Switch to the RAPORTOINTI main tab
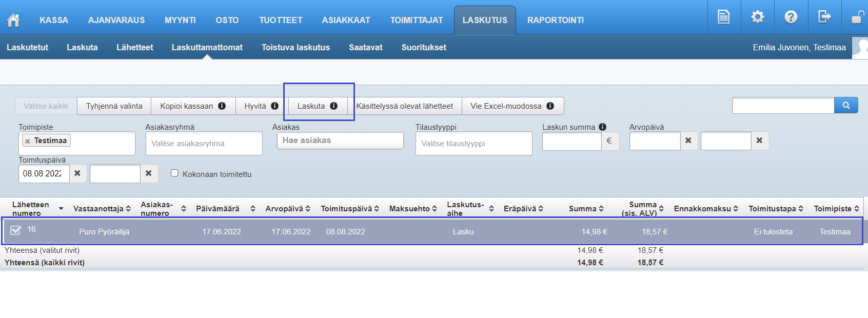The width and height of the screenshot is (868, 318). point(555,20)
